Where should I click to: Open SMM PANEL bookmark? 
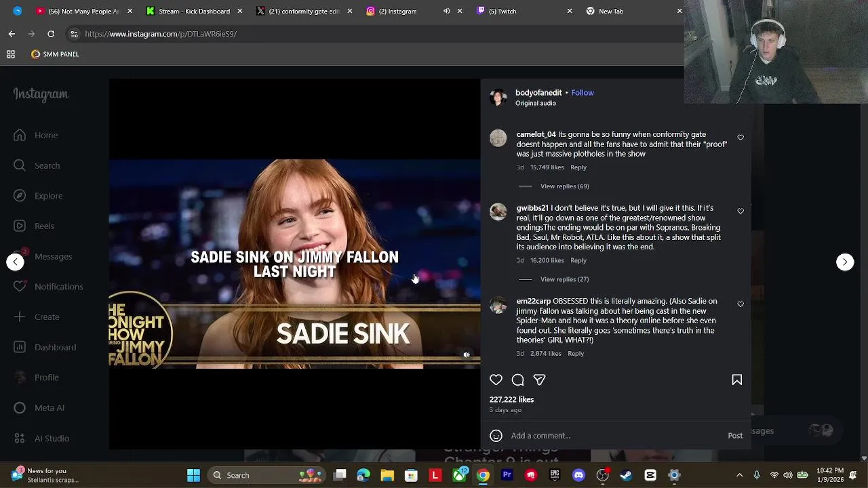(55, 54)
